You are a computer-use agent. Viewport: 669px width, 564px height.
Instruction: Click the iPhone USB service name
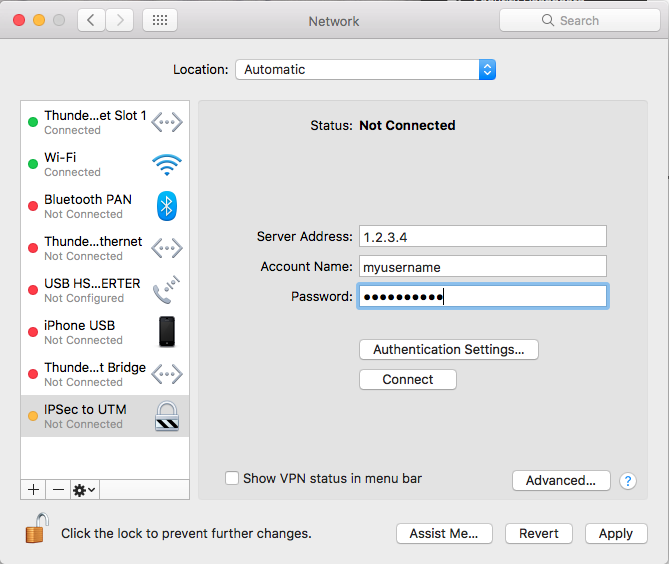click(80, 326)
